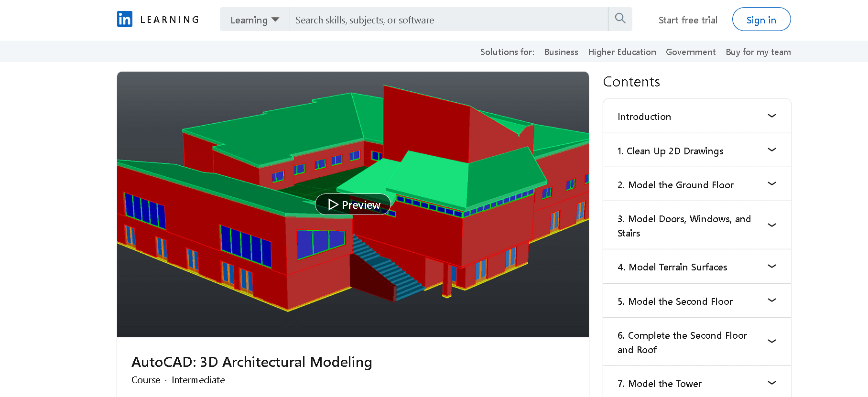
Task: Play the course preview video
Action: pos(353,204)
